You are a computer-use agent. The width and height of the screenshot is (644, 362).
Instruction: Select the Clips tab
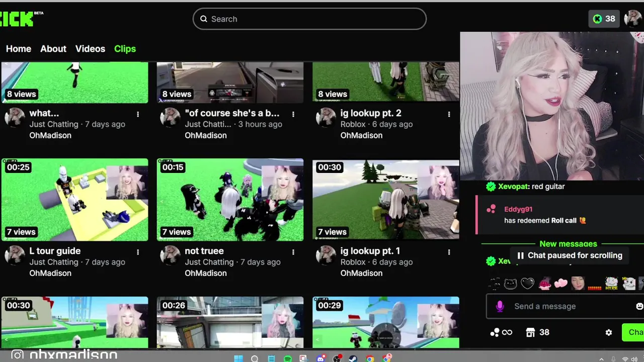[x=125, y=49]
